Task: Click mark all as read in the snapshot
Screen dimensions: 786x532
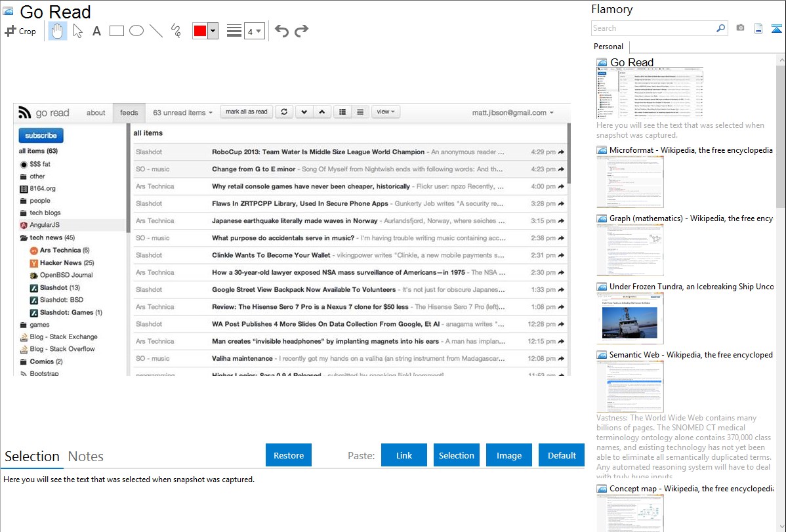Action: coord(246,112)
